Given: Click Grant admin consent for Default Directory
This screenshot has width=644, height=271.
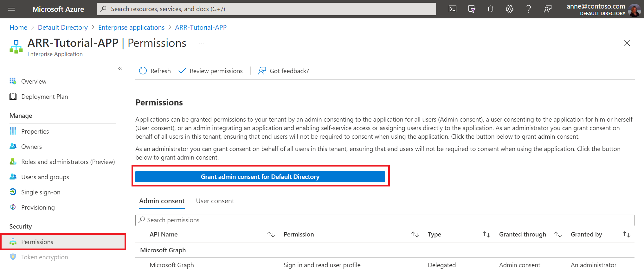Looking at the screenshot, I should pos(260,177).
